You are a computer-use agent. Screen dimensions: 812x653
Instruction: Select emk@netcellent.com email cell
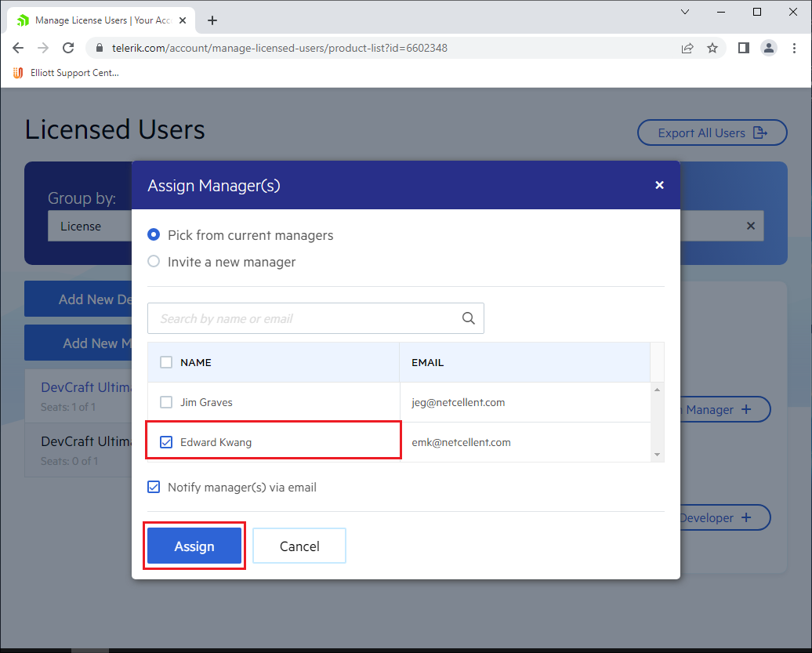524,442
